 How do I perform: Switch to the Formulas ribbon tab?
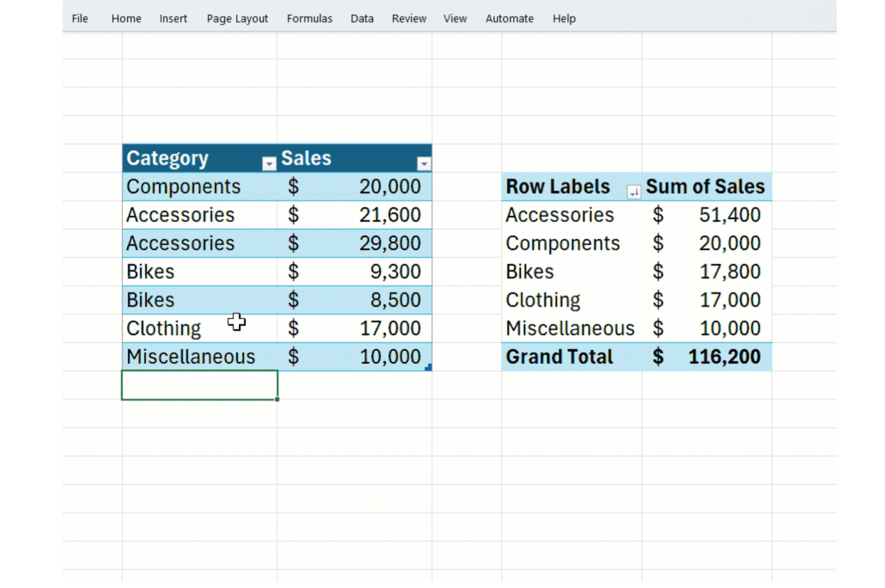tap(309, 18)
